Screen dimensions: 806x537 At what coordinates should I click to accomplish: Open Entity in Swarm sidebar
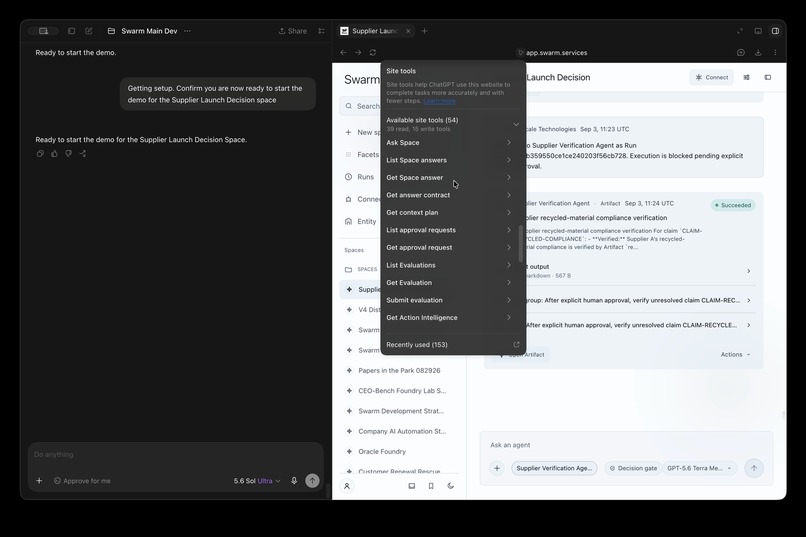[x=361, y=221]
